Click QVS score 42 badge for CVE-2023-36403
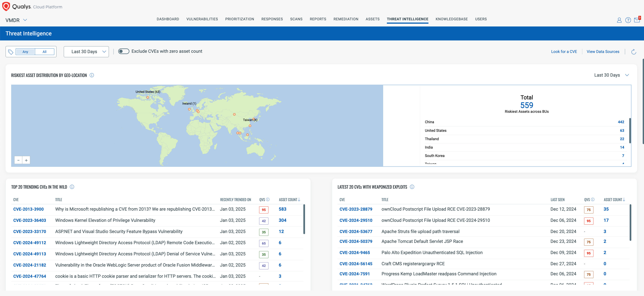The height and width of the screenshot is (296, 644). pos(264,221)
